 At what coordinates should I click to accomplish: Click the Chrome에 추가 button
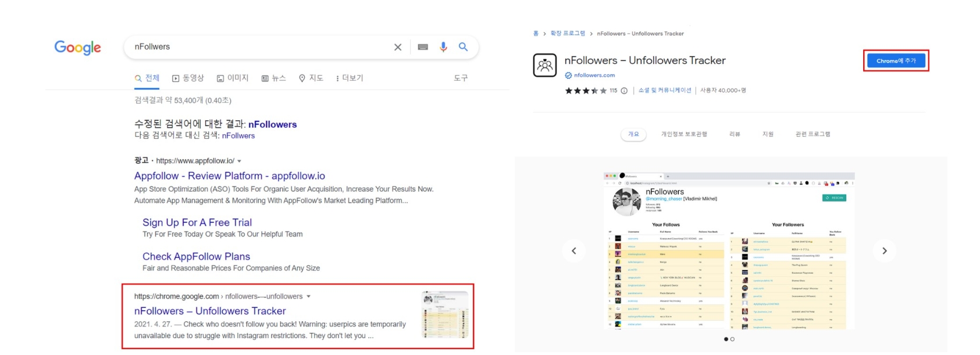coord(896,61)
